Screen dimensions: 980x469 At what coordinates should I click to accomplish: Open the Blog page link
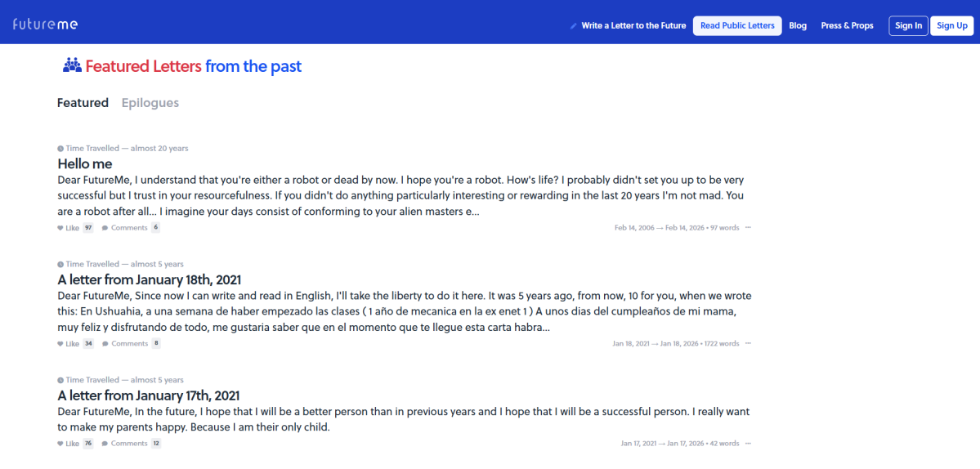coord(798,26)
